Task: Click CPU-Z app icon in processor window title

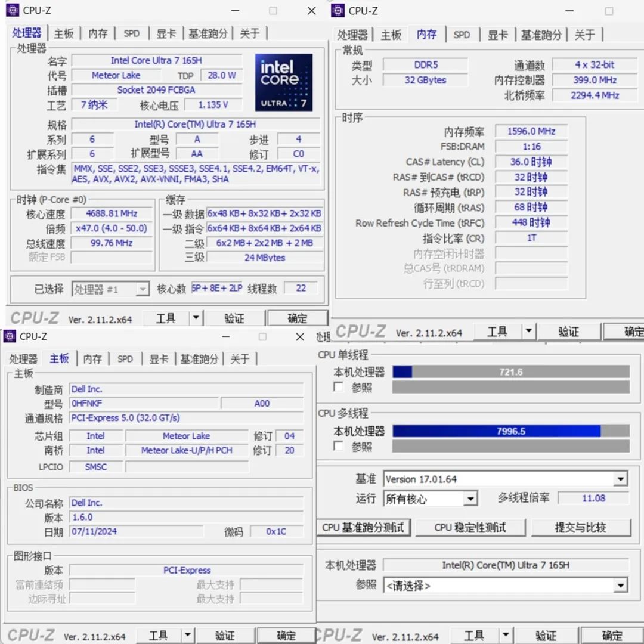Action: 13,10
